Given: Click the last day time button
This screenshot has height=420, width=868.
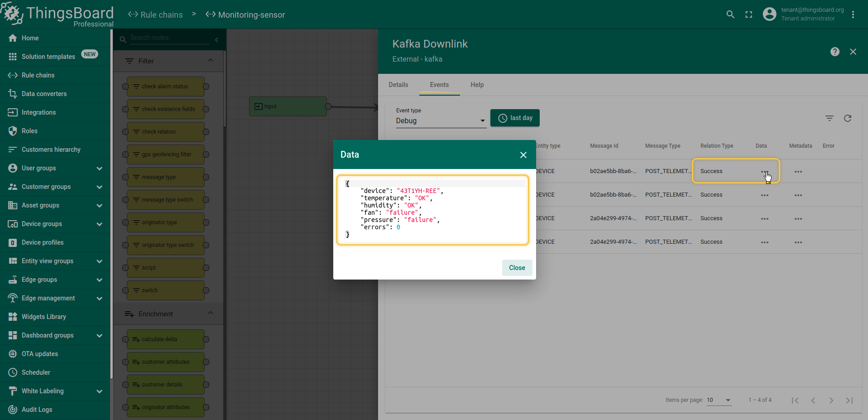Looking at the screenshot, I should 515,118.
